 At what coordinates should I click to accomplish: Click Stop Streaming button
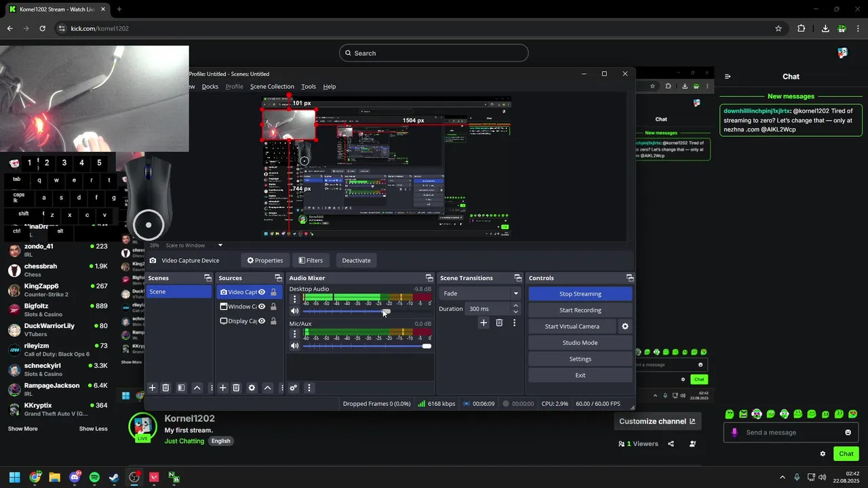(x=580, y=293)
